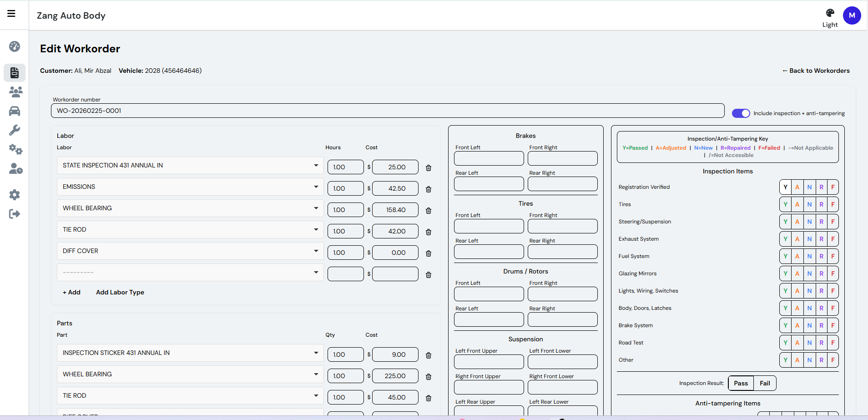Delete the STATE INSPECTION 431 labor row
Viewport: 868px width, 420px height.
pyautogui.click(x=429, y=168)
